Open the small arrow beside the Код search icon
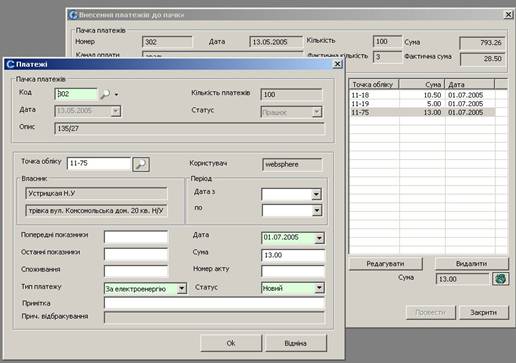 pyautogui.click(x=116, y=95)
